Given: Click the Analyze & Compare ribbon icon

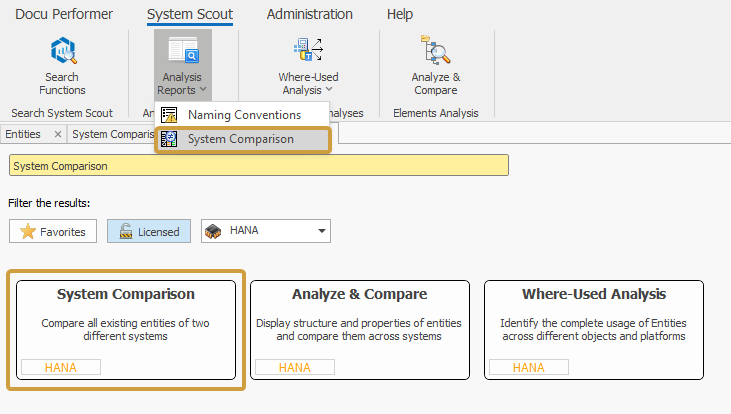Looking at the screenshot, I should click(x=436, y=50).
